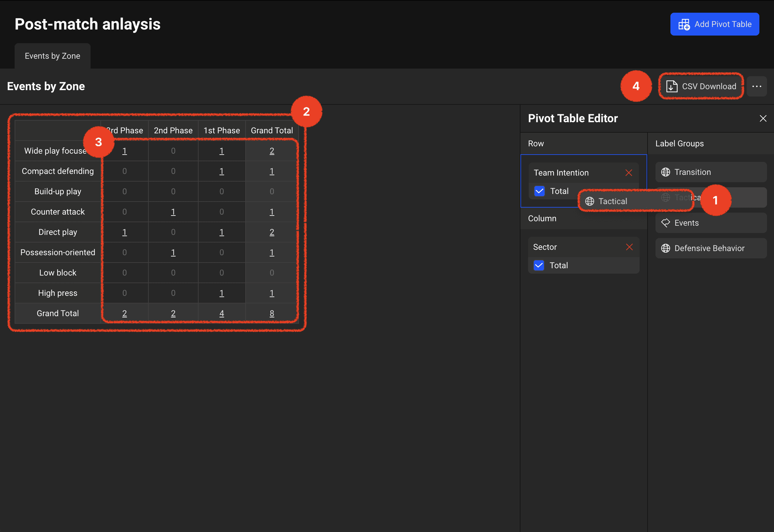Open the Grand Total value 8 link
The width and height of the screenshot is (774, 532).
pos(272,313)
